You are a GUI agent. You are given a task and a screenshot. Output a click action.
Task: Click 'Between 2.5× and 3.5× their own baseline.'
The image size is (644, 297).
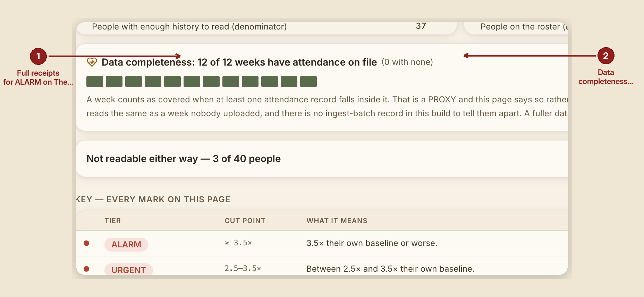pos(390,269)
